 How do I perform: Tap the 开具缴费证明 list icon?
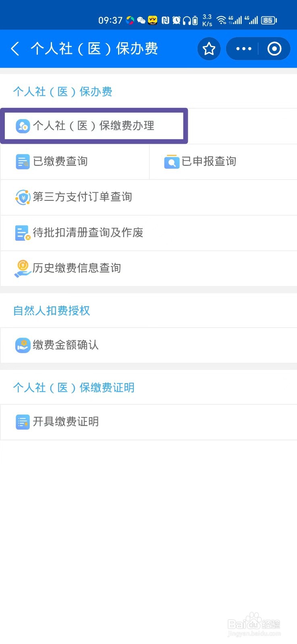pos(23,422)
